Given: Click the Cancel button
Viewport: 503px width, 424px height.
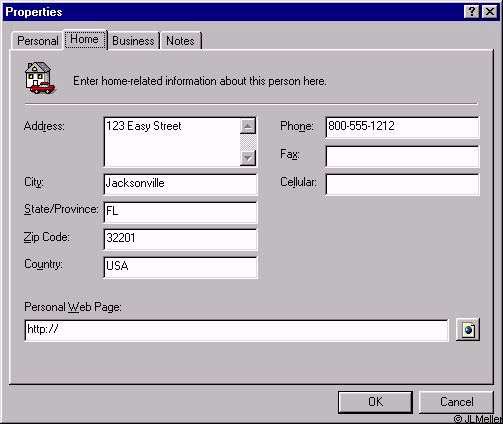Looking at the screenshot, I should click(x=456, y=402).
